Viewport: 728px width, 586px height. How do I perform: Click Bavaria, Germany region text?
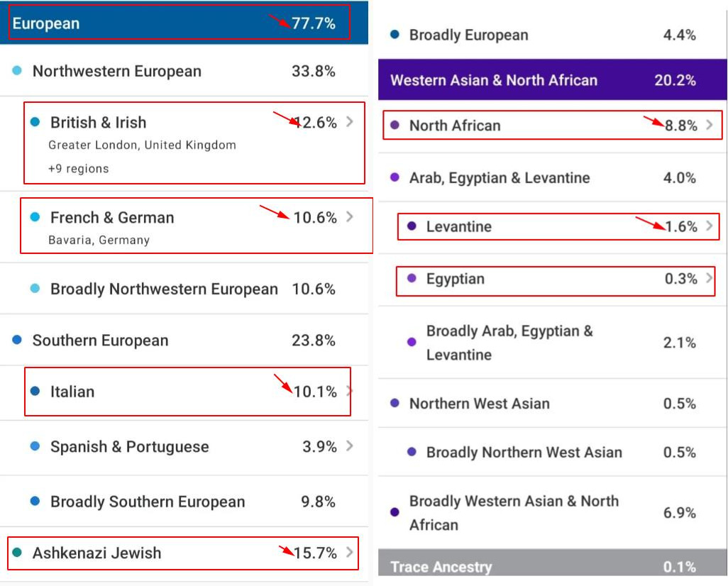point(99,240)
